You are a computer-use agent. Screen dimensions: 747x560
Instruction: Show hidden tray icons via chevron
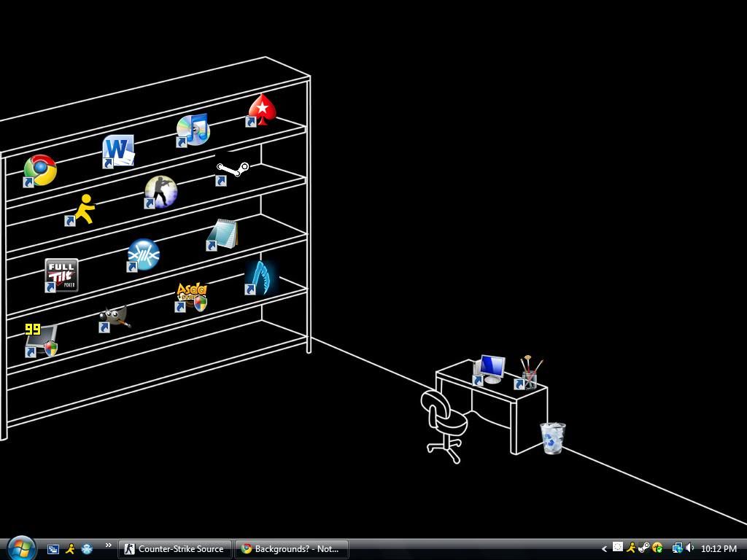pos(603,549)
